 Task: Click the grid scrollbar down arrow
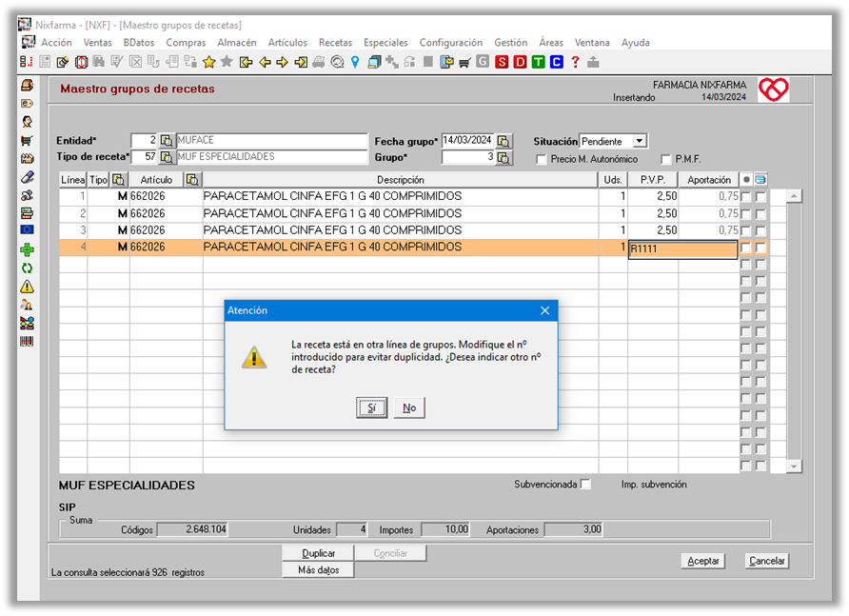click(x=794, y=467)
